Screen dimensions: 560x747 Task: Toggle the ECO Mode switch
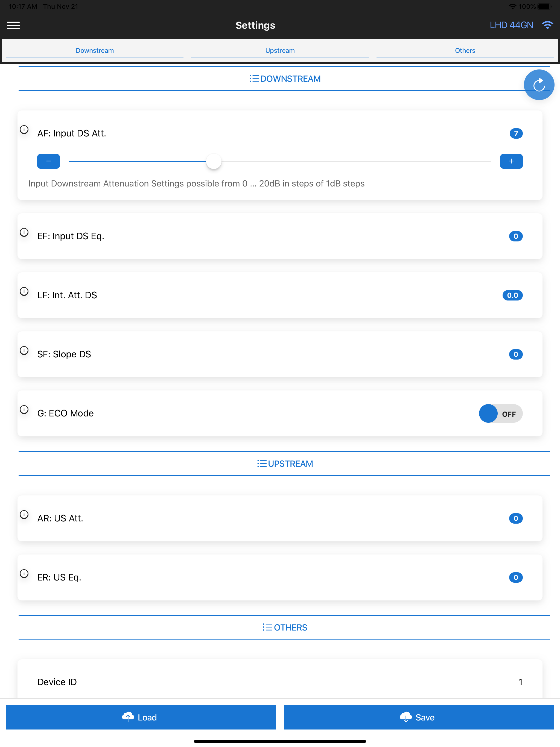(x=501, y=414)
